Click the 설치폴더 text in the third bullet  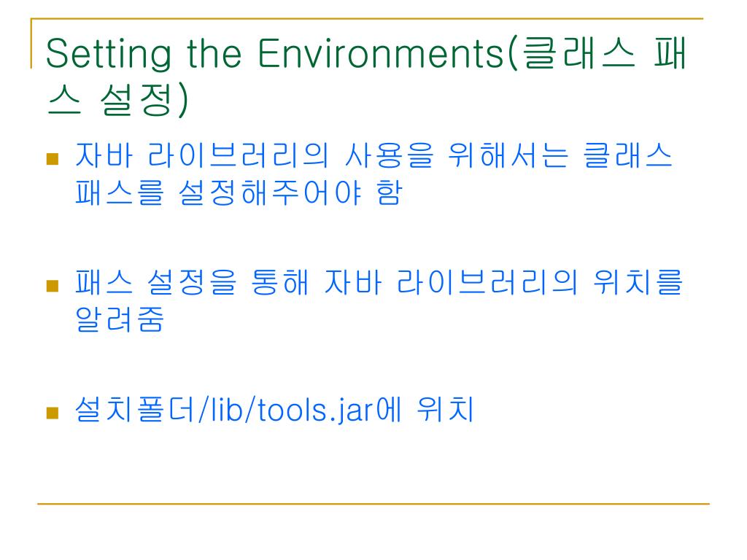point(134,409)
